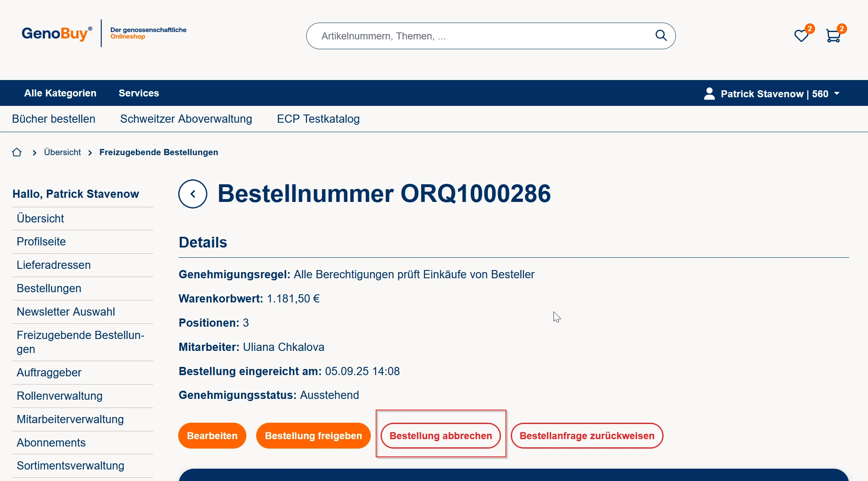Open Übersicht breadcrumb link
This screenshot has width=868, height=481.
click(x=62, y=152)
